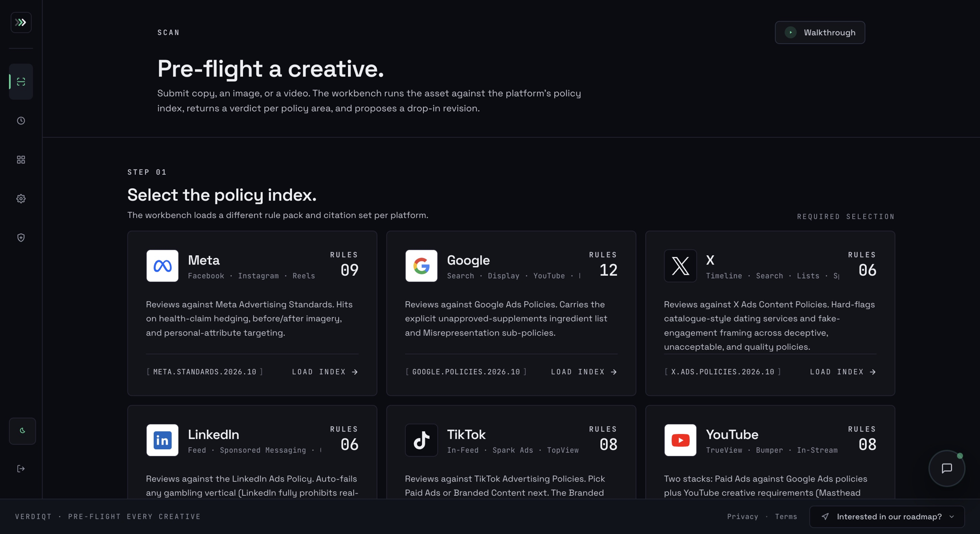Toggle dark mode moon button

22,431
